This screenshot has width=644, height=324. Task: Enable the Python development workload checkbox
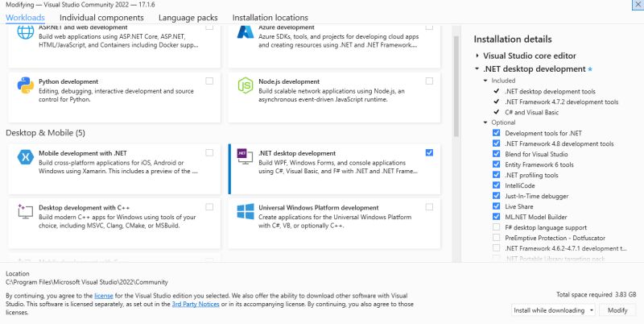coord(209,81)
